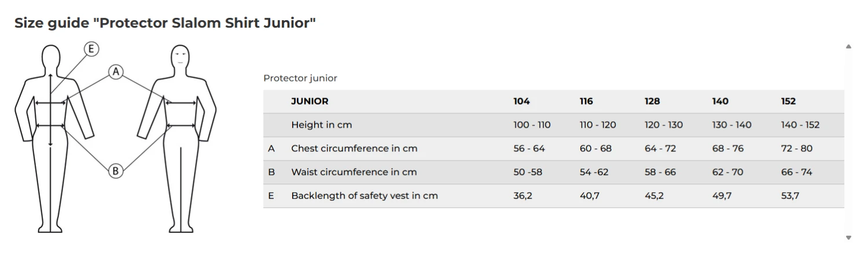The image size is (868, 253).
Task: Click the Chest circumference in cm row
Action: coord(354,148)
